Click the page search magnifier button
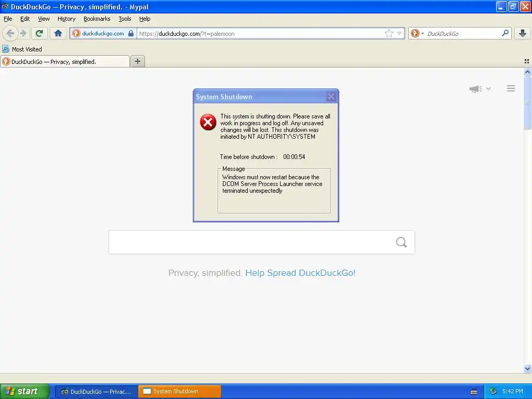Image resolution: width=532 pixels, height=399 pixels. pyautogui.click(x=402, y=242)
